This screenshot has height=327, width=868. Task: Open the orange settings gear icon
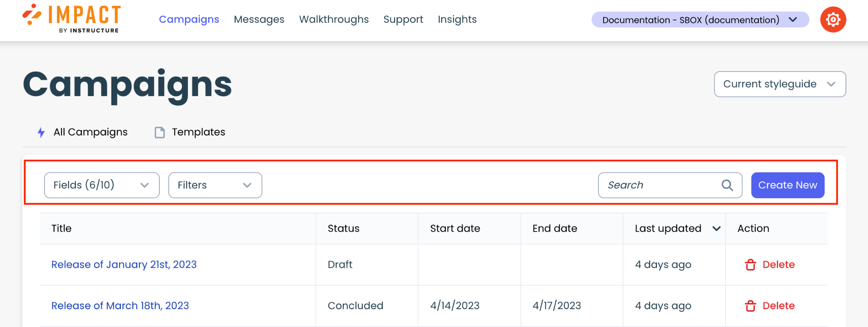[x=833, y=19]
